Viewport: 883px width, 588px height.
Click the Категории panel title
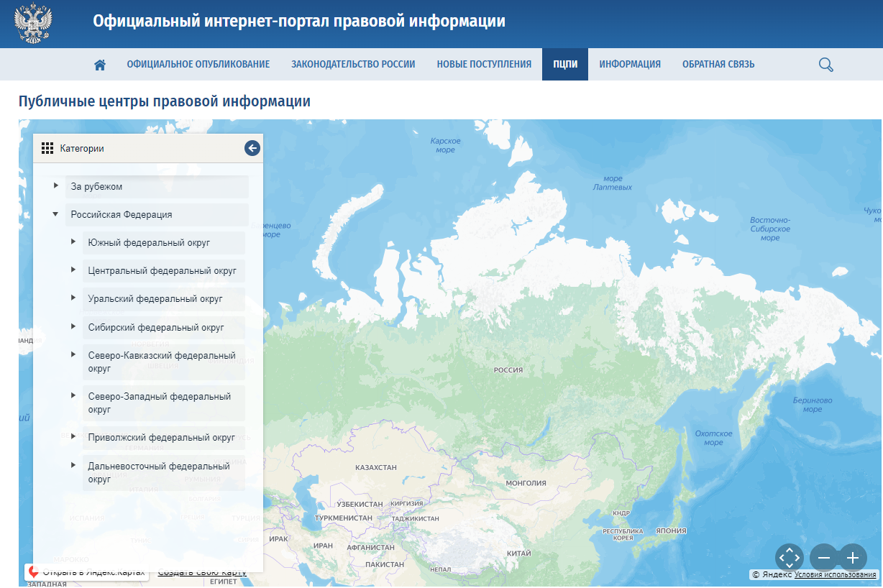click(x=82, y=149)
